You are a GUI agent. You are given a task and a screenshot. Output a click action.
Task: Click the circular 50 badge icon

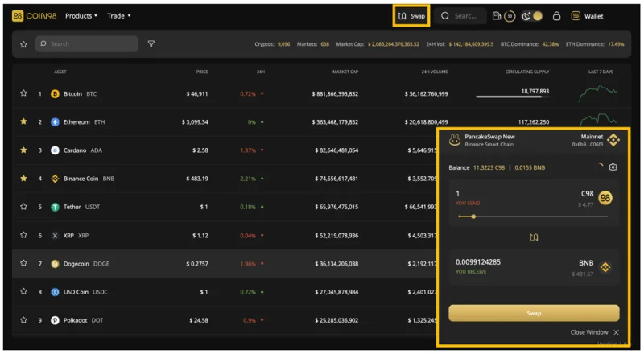pos(510,16)
